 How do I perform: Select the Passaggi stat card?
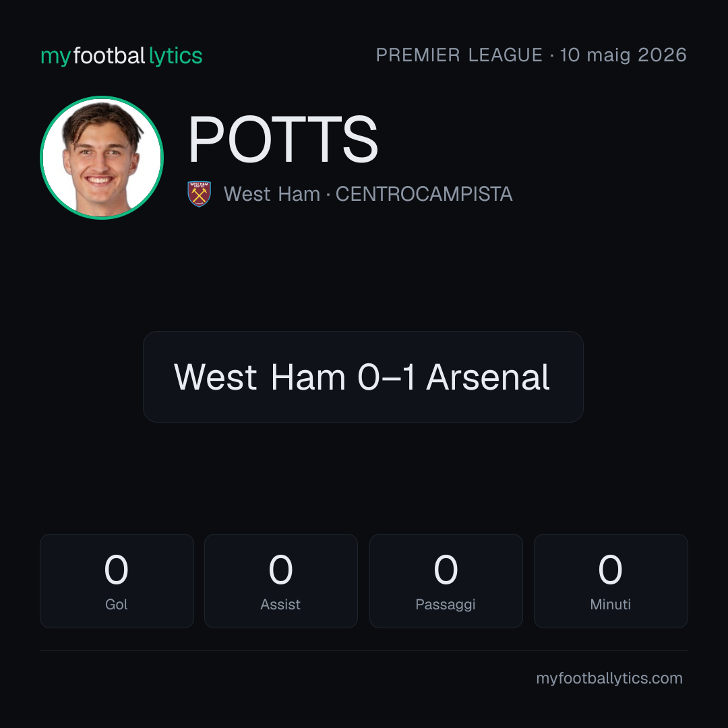coord(446,581)
